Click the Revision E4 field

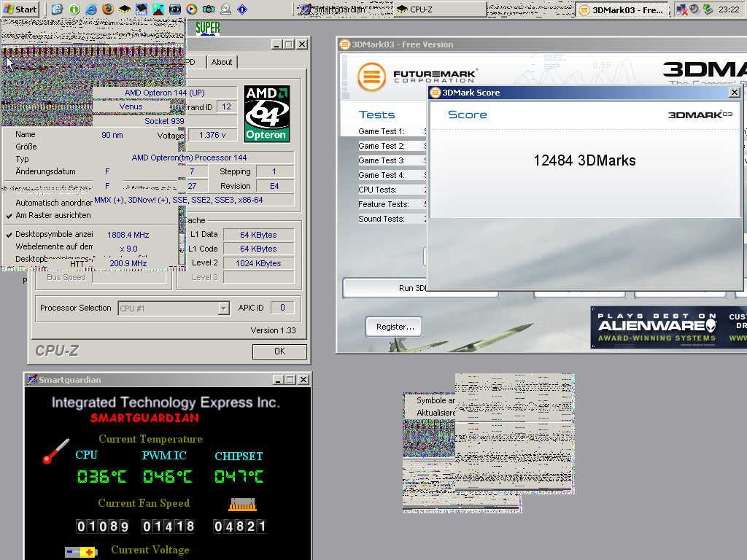click(274, 186)
